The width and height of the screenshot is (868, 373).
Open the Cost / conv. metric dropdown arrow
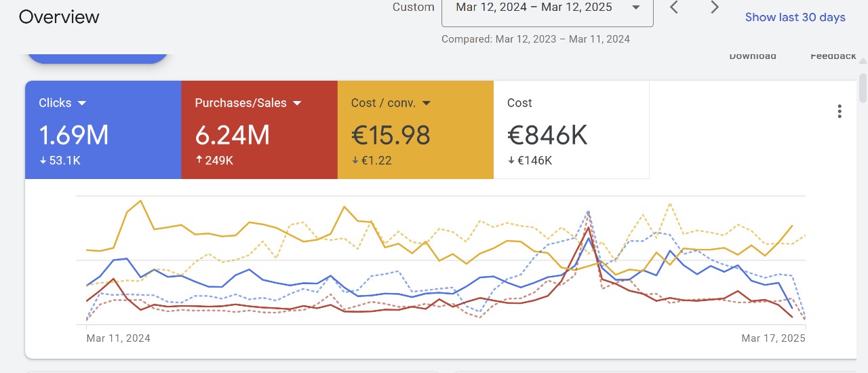pos(427,103)
